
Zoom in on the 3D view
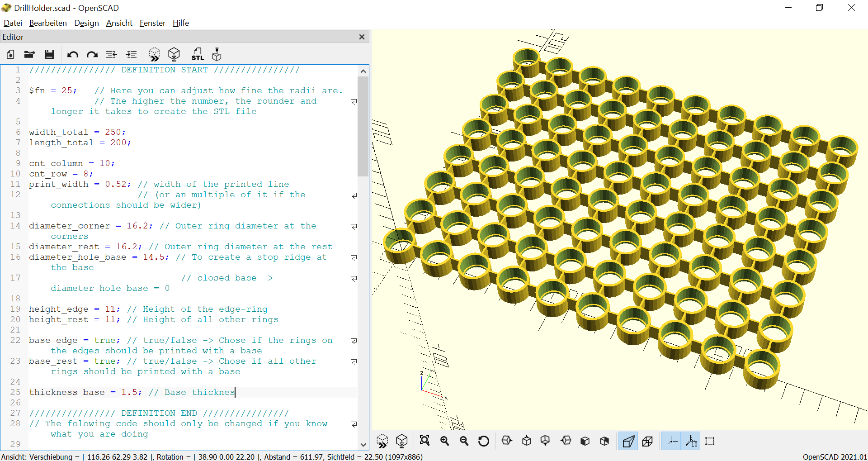[445, 441]
